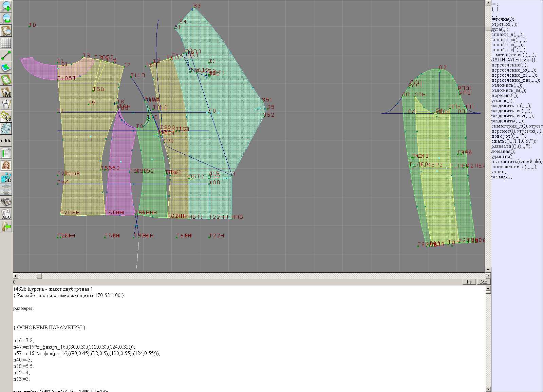Click the pattern icon with letter M
This screenshot has width=543, height=392.
6,92
